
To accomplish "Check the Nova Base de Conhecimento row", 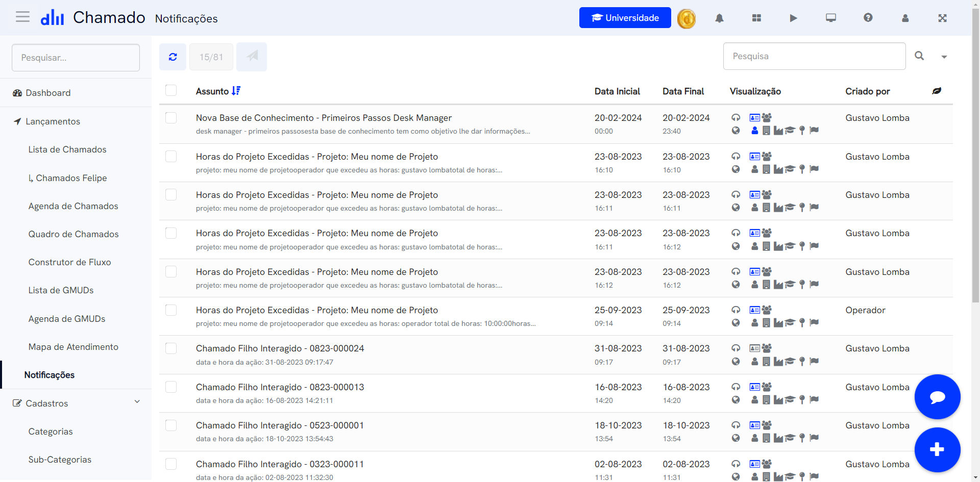I will [x=171, y=118].
